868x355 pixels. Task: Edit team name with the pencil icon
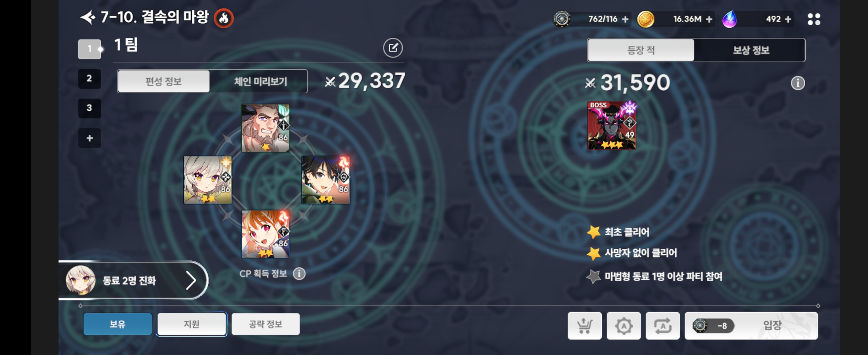[x=393, y=48]
